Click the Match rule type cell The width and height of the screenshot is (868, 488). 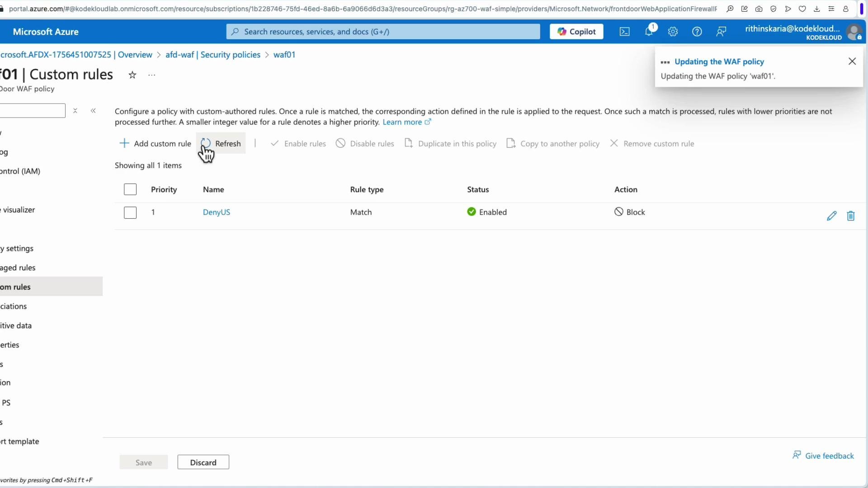[361, 212]
